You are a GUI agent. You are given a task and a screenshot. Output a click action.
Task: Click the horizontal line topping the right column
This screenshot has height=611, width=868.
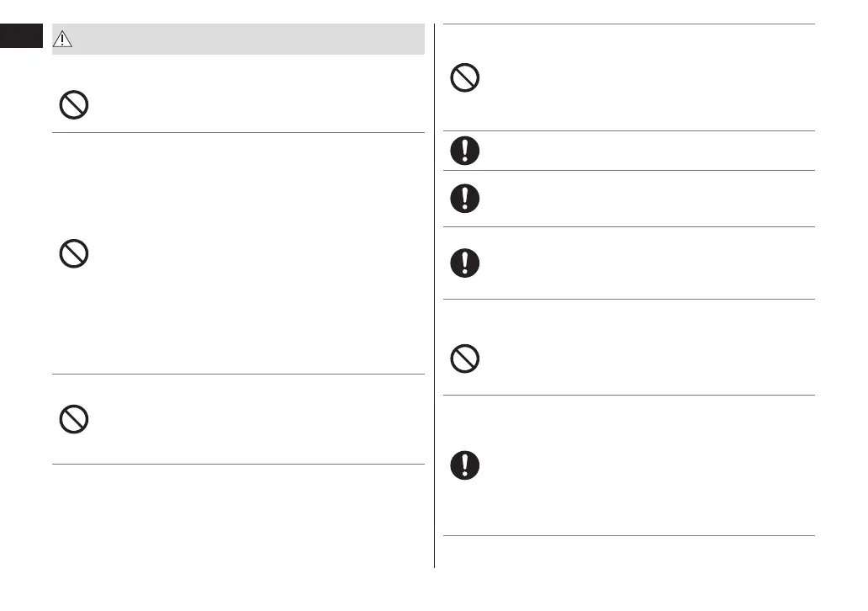point(629,24)
